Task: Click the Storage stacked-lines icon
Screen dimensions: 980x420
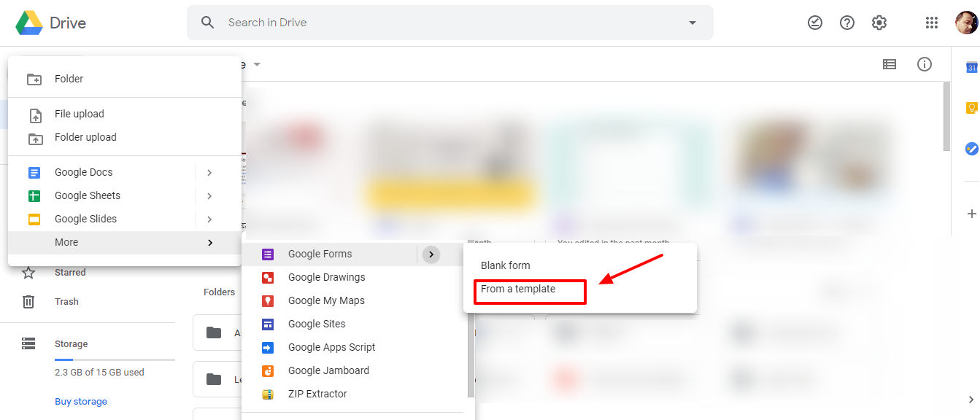Action: coord(28,343)
